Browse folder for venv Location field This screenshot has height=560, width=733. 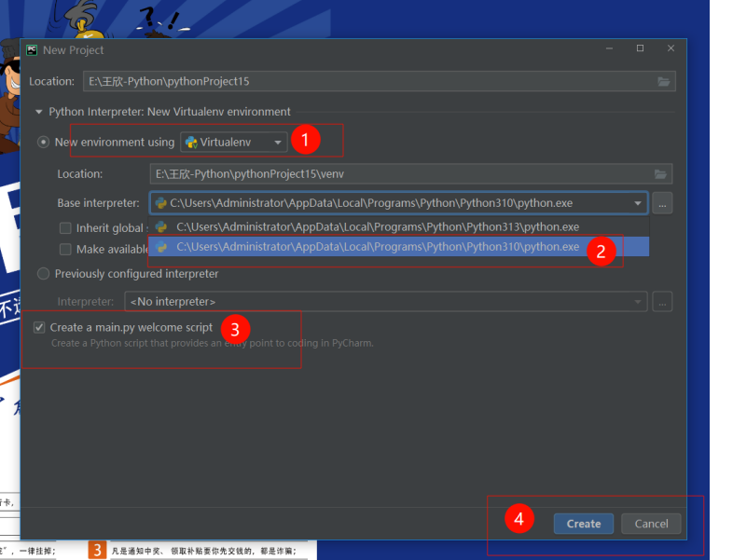tap(660, 174)
